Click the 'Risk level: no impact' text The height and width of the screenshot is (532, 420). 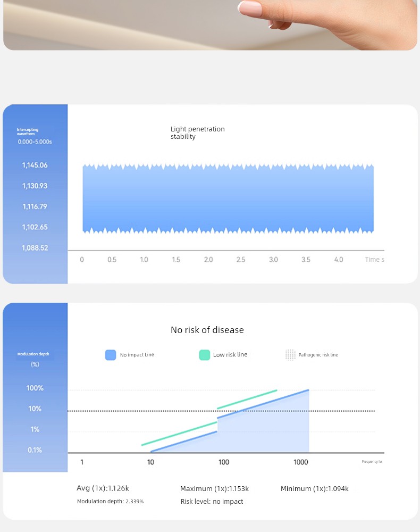pos(212,501)
